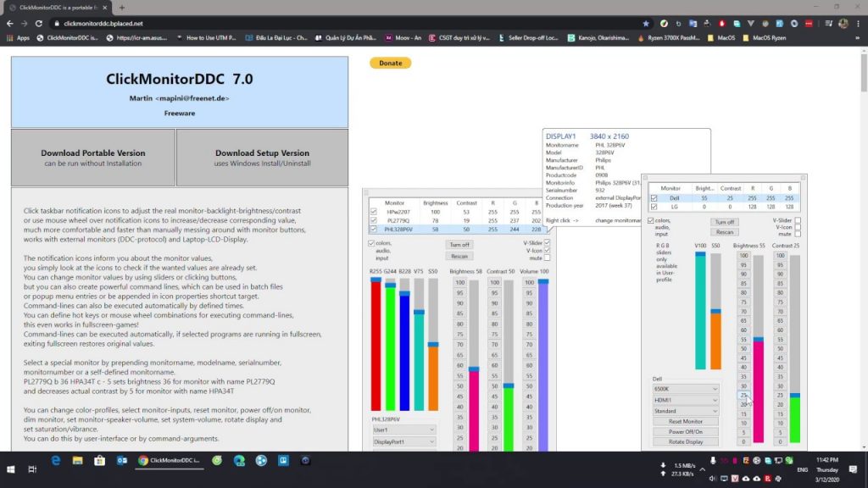Launch Microsoft Edge from the taskbar
Image resolution: width=868 pixels, height=488 pixels.
click(x=55, y=460)
